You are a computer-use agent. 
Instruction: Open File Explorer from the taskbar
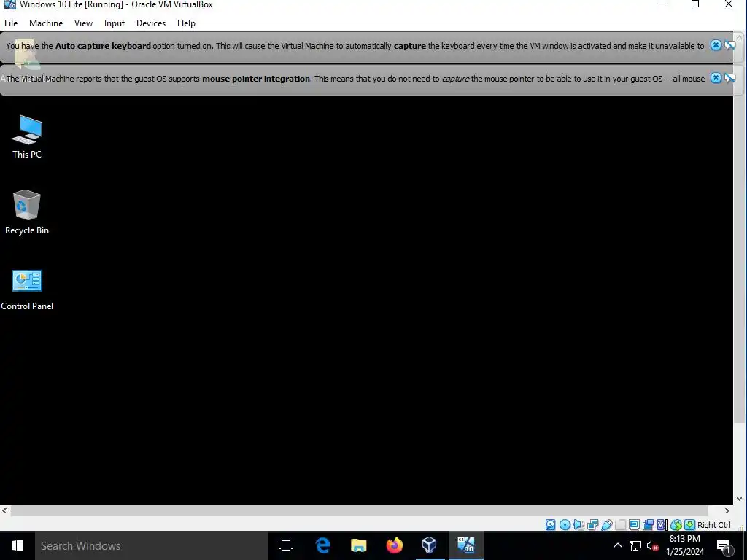359,545
